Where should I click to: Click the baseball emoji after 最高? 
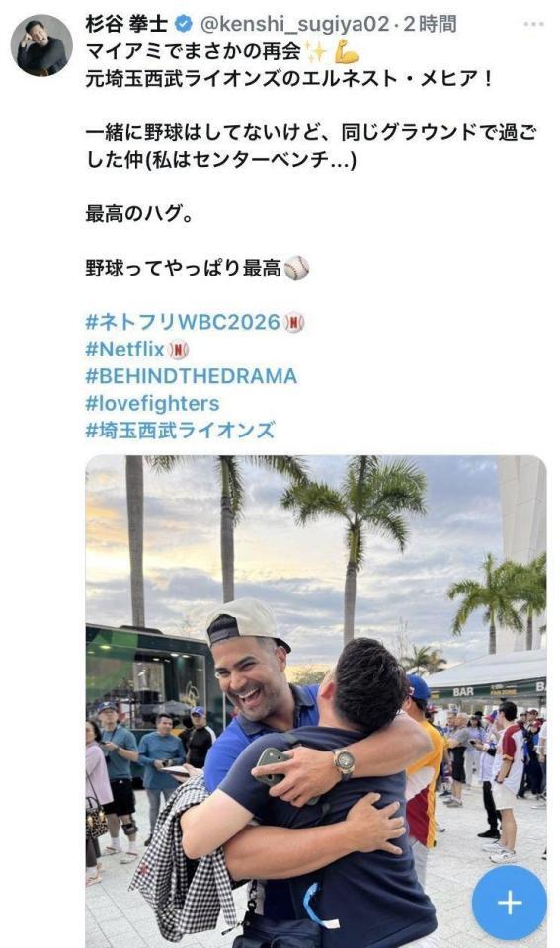click(x=296, y=268)
